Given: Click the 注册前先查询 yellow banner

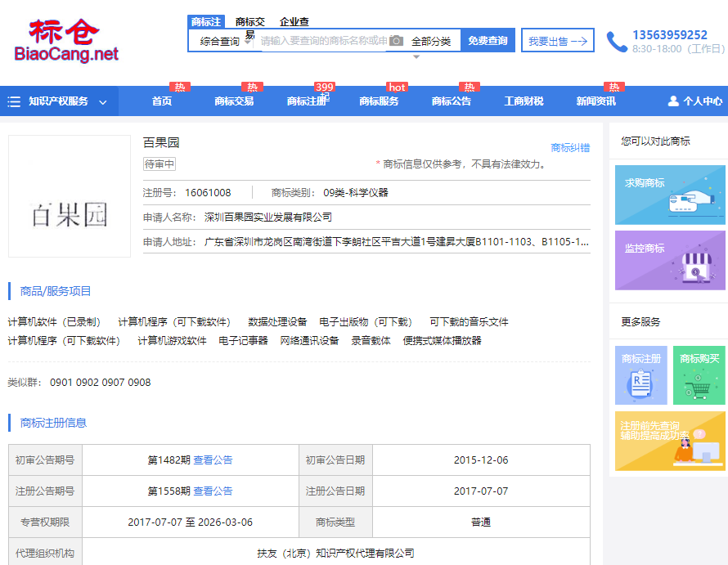Looking at the screenshot, I should point(670,441).
